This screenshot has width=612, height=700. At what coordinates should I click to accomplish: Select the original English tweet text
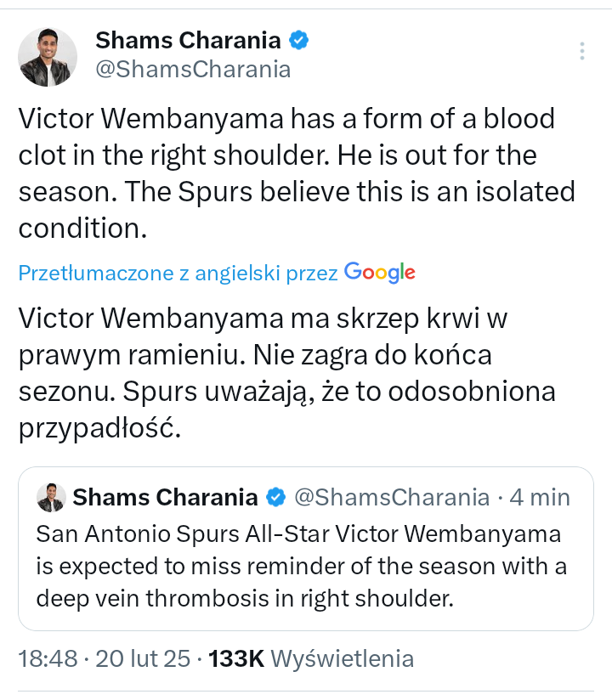click(289, 172)
